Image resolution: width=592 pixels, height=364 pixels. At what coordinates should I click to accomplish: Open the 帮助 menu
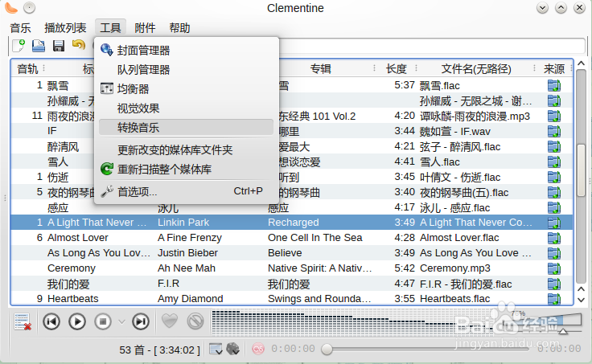click(x=179, y=28)
